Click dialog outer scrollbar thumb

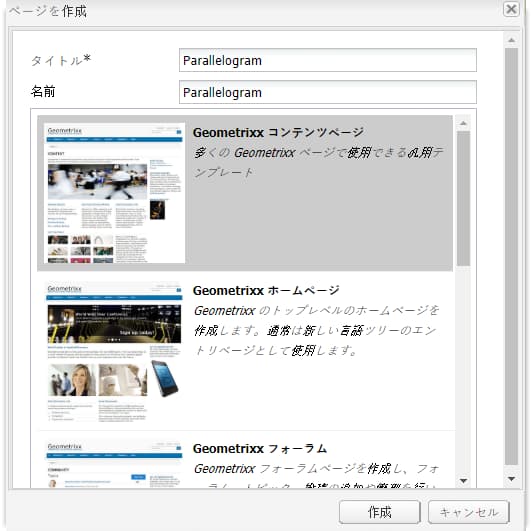511,257
